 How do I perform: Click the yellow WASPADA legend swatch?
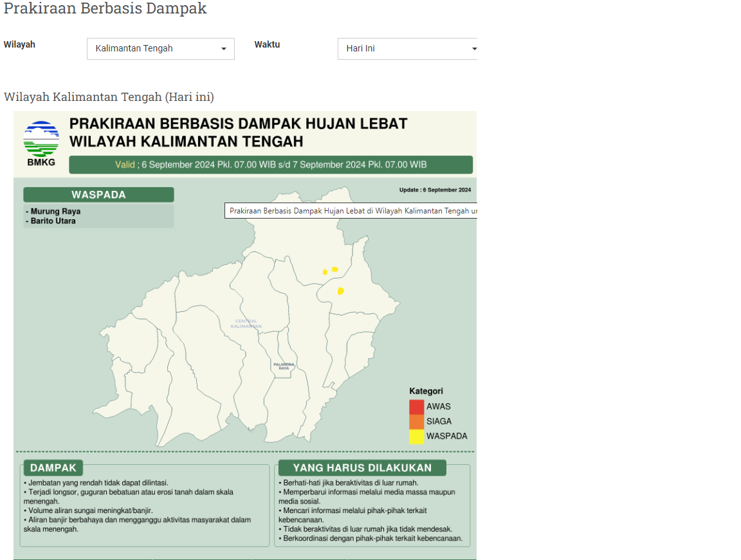click(416, 437)
